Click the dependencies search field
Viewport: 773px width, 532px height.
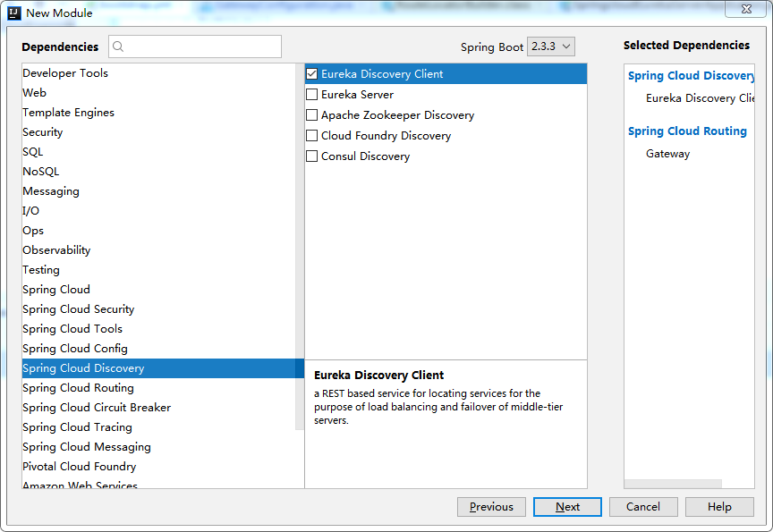(195, 46)
